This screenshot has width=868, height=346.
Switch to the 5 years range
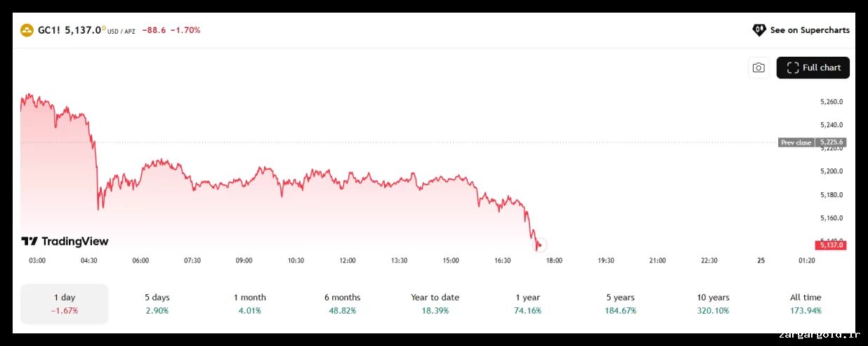[x=620, y=304]
